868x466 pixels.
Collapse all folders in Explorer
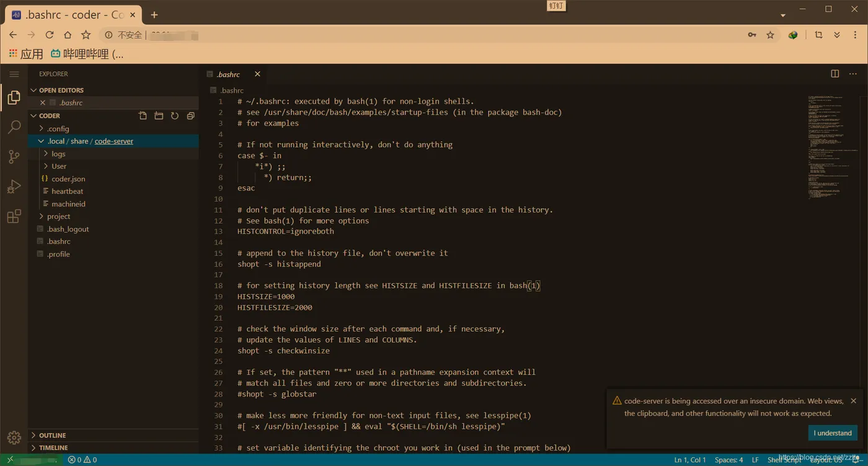(x=190, y=116)
